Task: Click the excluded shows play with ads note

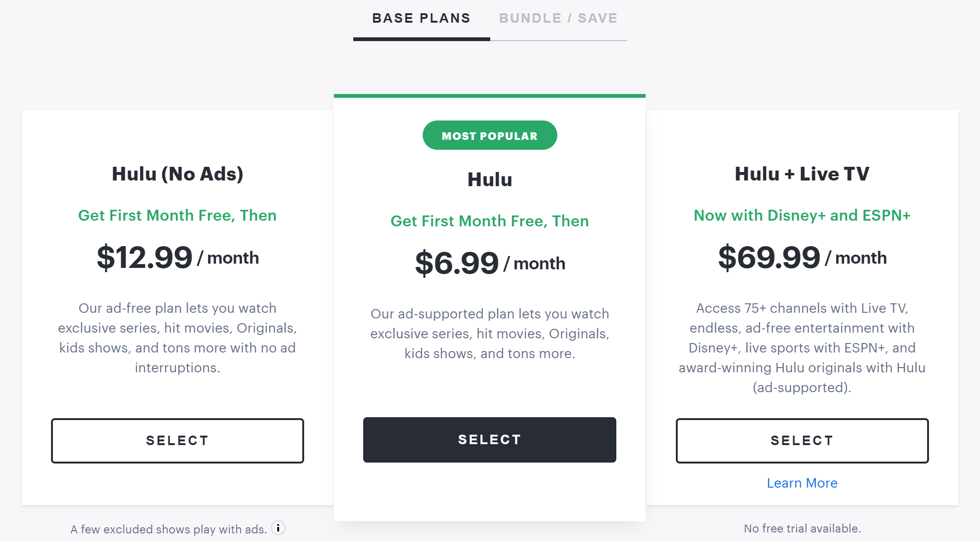Action: coord(169,529)
